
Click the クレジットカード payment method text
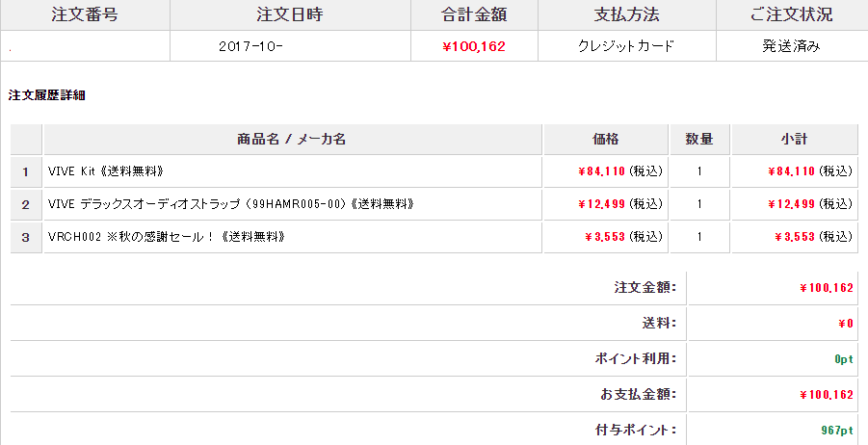(x=626, y=46)
